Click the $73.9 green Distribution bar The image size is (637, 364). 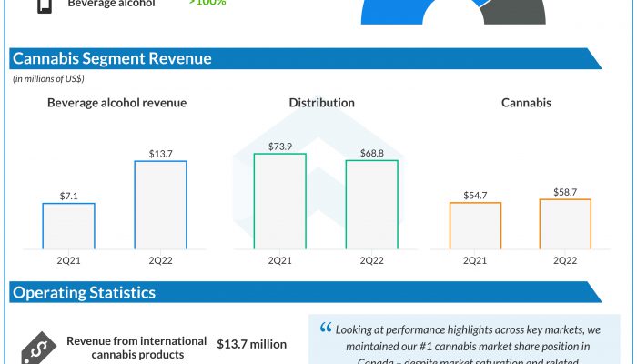click(x=279, y=201)
